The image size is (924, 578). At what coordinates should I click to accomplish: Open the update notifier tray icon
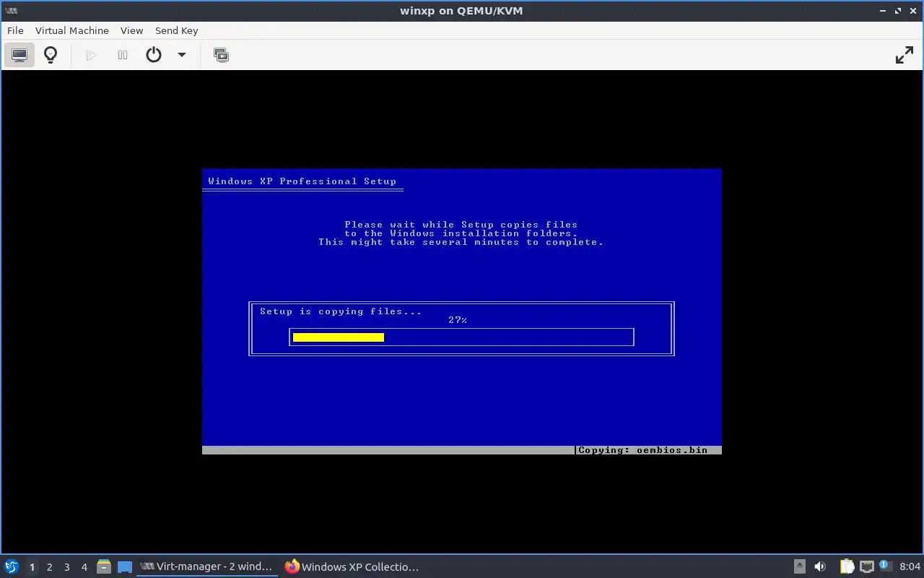(885, 567)
